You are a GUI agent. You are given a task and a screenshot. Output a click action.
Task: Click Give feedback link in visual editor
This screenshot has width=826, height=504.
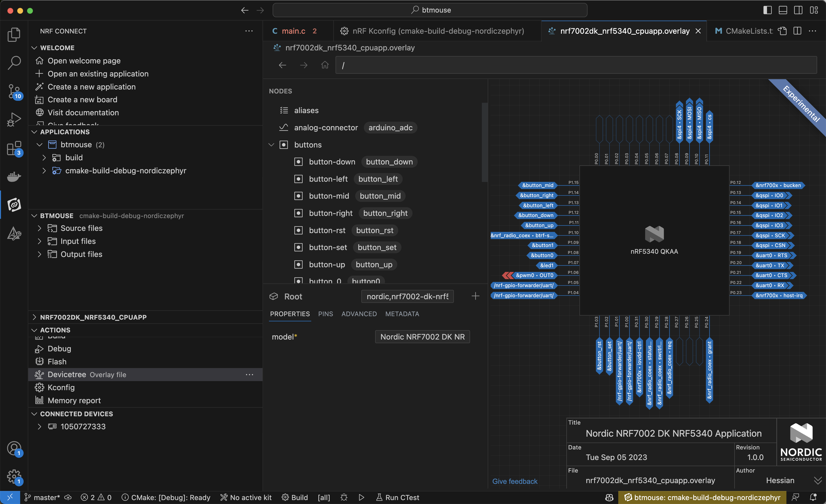click(x=515, y=481)
